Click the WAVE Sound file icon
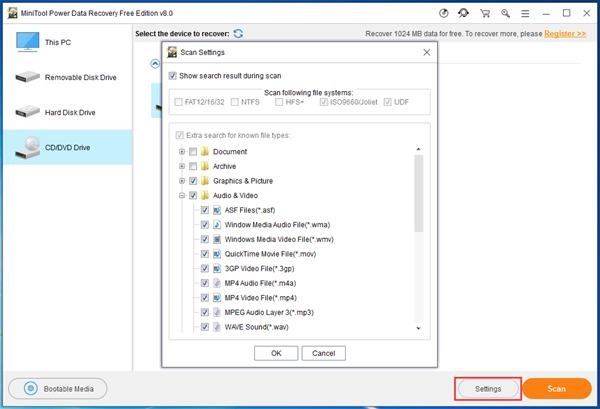Screen dimensions: 600x409 click(x=217, y=327)
